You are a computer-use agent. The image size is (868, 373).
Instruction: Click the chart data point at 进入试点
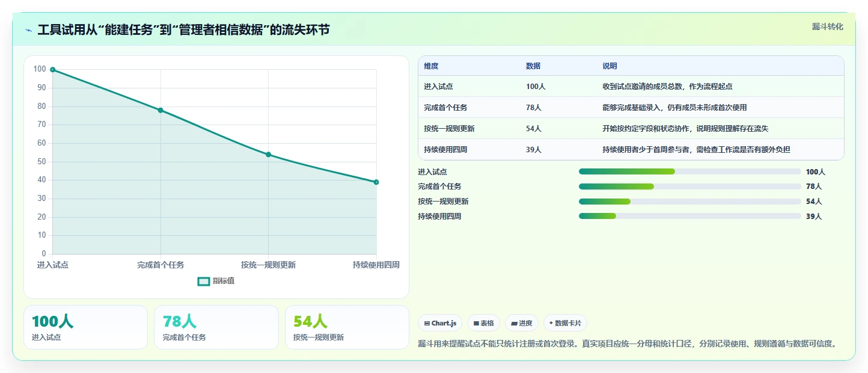[x=53, y=70]
